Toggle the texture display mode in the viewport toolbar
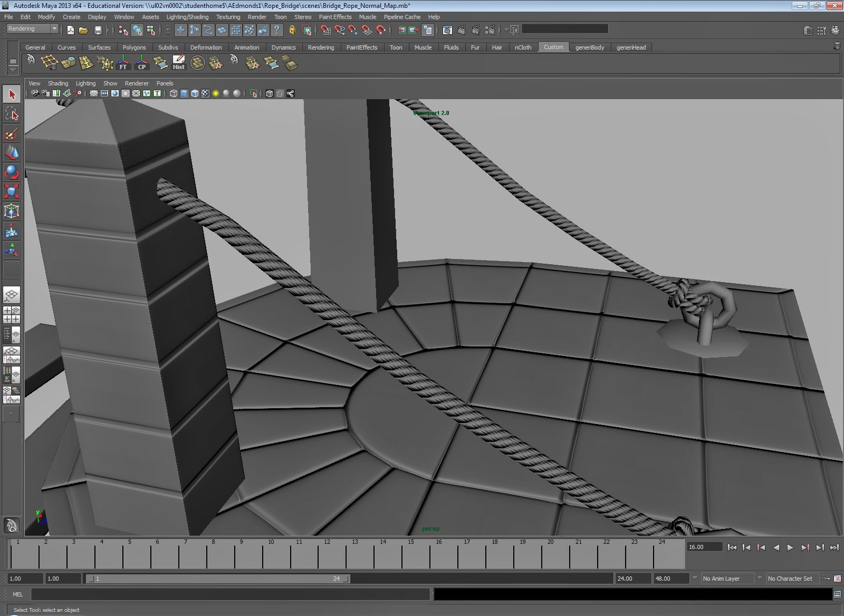Screen dimensions: 844x616 click(x=206, y=93)
